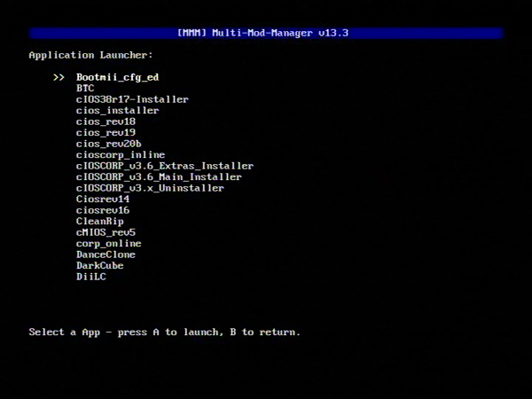The height and width of the screenshot is (399, 532).
Task: Choose cIOSCORP_v3.6_Extras_Installer
Action: [165, 166]
